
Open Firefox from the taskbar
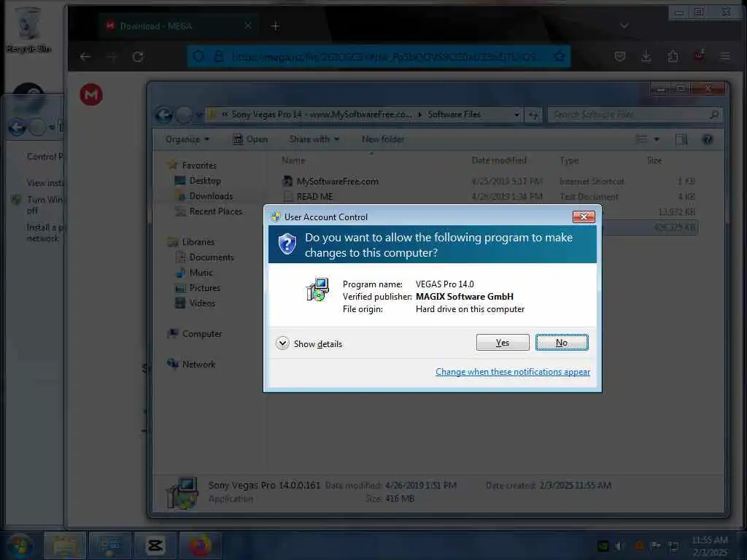200,545
